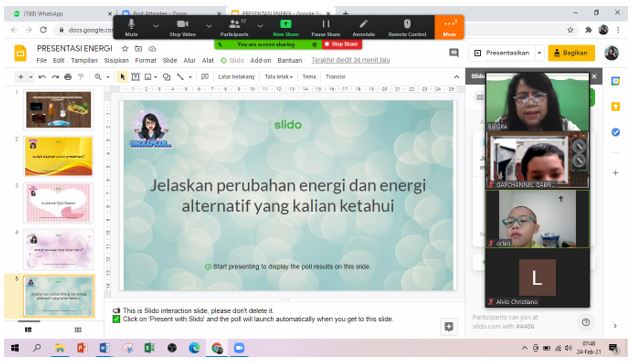Click the star icon beside PRESENTASI ENERGI
Image resolution: width=636 pixels, height=363 pixels.
coord(125,49)
